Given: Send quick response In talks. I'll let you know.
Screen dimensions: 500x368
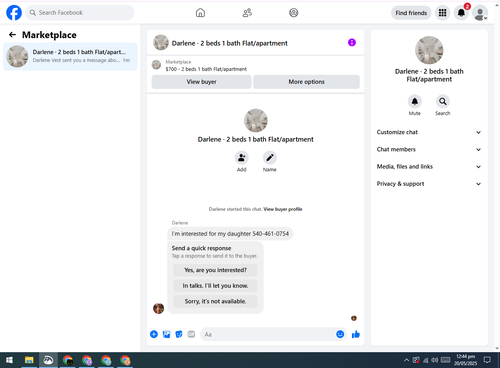Looking at the screenshot, I should click(x=215, y=286).
